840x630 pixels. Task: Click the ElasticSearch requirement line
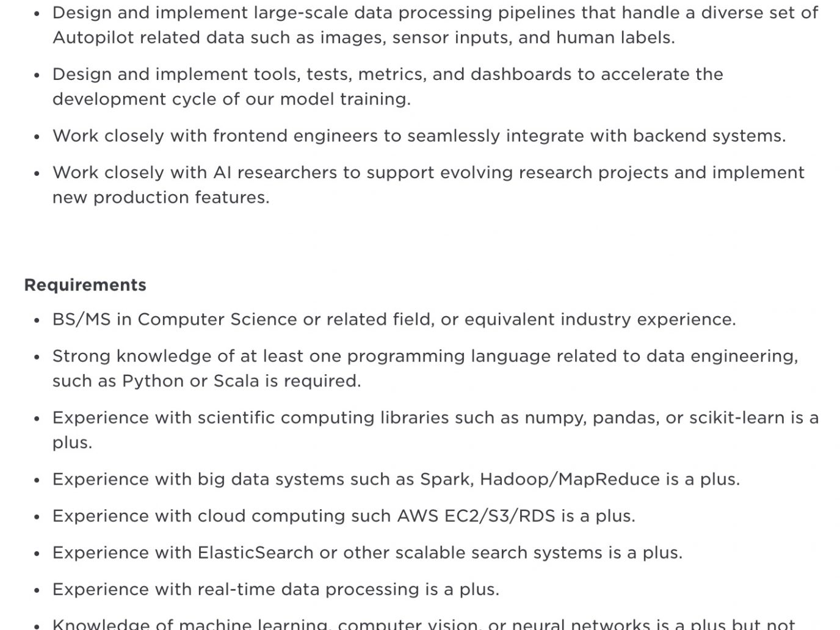pyautogui.click(x=367, y=552)
